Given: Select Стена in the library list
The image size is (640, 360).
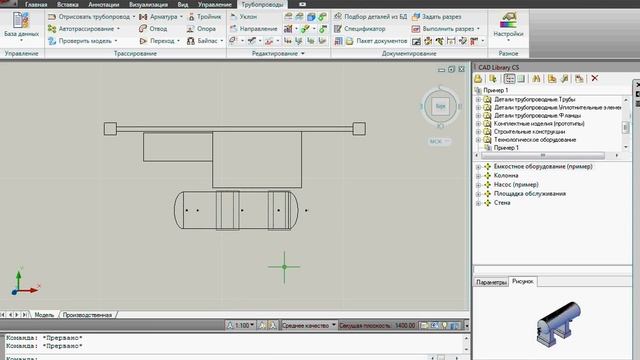Looking at the screenshot, I should point(502,202).
